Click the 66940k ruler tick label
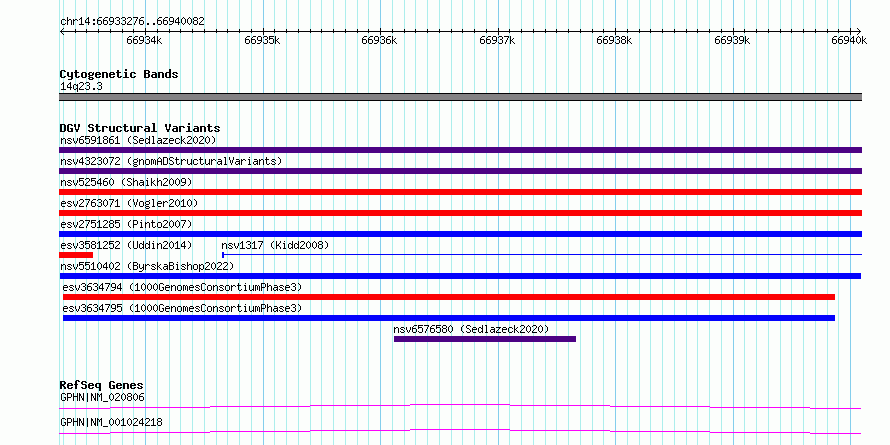This screenshot has width=890, height=445. pos(849,40)
